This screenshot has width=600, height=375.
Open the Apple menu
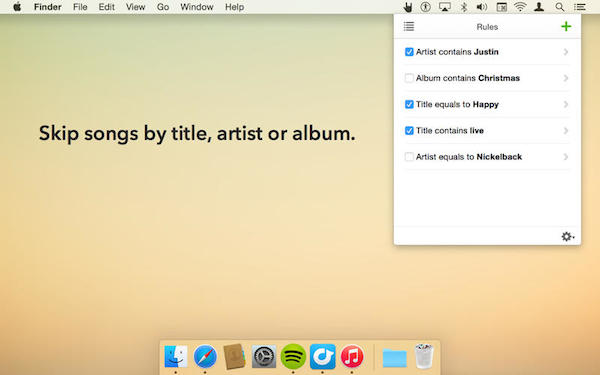pyautogui.click(x=17, y=7)
